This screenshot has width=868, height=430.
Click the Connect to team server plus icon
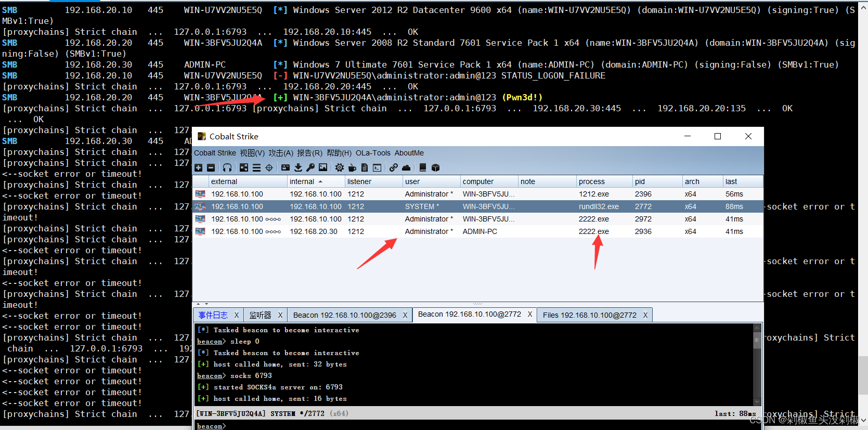pos(198,167)
